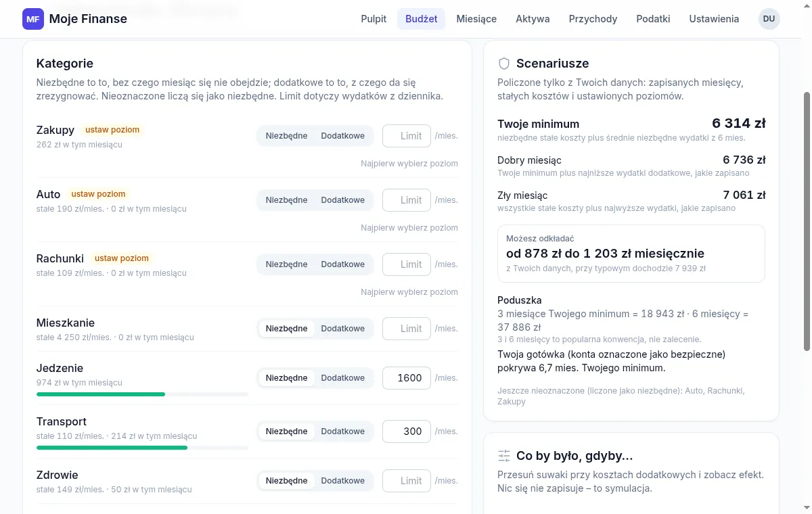Screen dimensions: 812x514
Task: Set Rachunki level to Niezbędne
Action: (x=286, y=264)
